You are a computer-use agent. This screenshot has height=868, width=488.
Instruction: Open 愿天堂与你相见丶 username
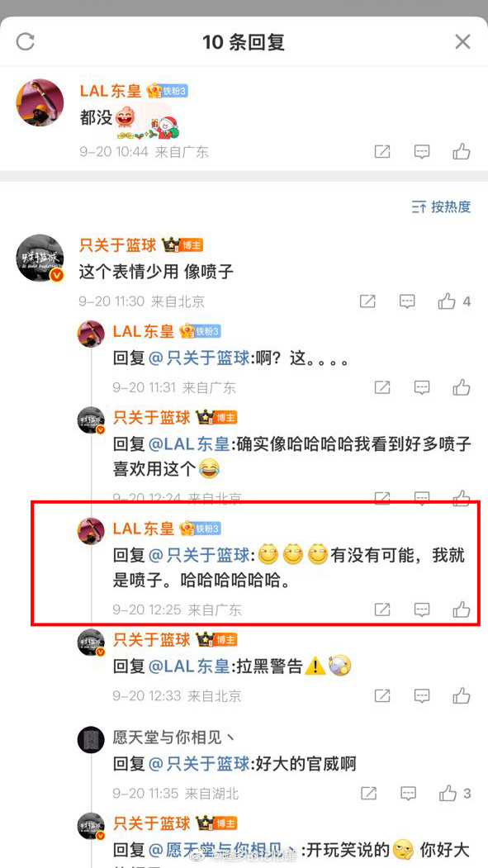pos(174,737)
